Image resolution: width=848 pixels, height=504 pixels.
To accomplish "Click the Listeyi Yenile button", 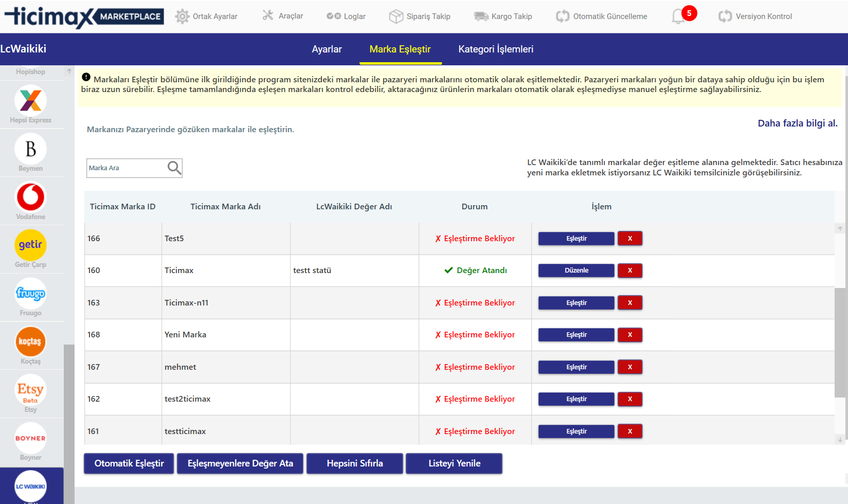I will point(454,463).
